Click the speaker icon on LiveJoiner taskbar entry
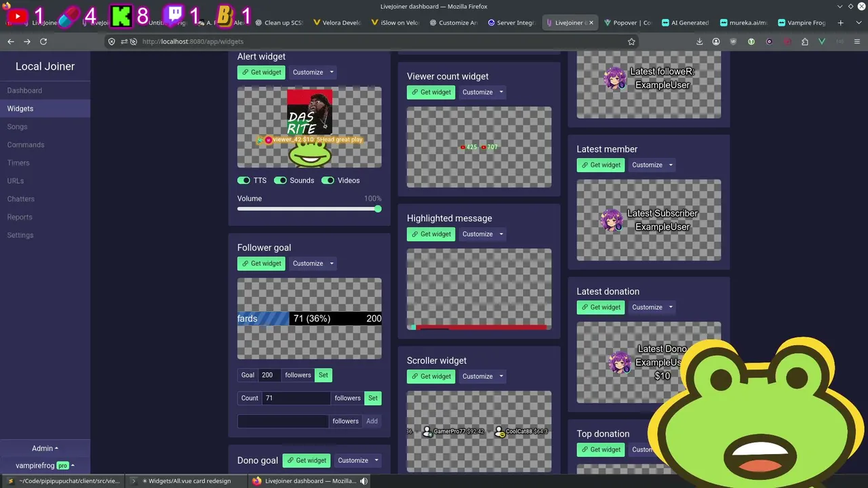868x488 pixels. point(364,481)
